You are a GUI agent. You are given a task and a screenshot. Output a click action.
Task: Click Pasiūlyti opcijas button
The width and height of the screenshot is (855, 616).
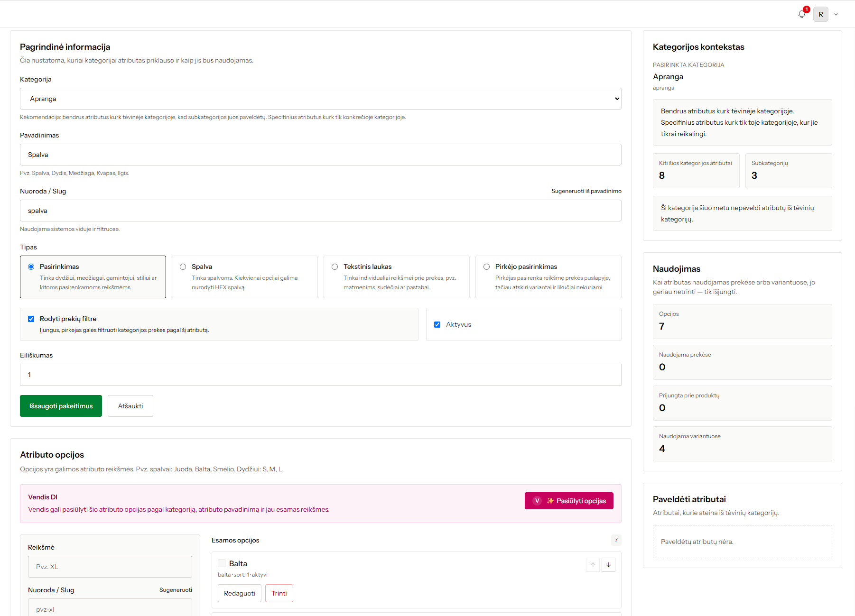pos(569,501)
